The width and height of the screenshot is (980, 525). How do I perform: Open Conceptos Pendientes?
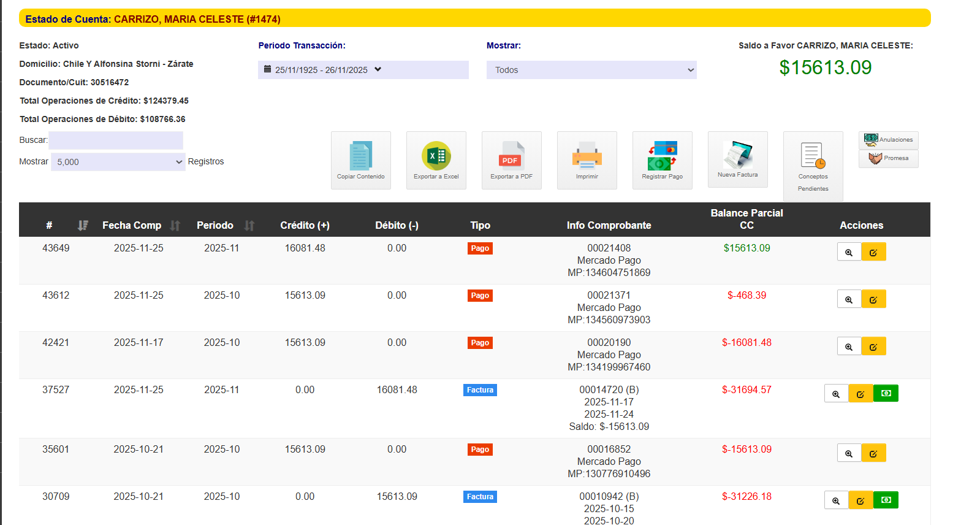coord(813,161)
